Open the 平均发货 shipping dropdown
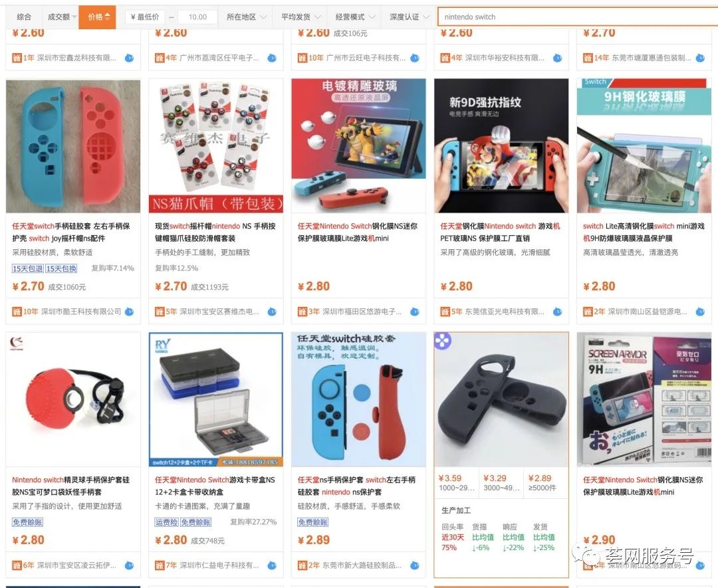This screenshot has width=718, height=588. coord(300,17)
